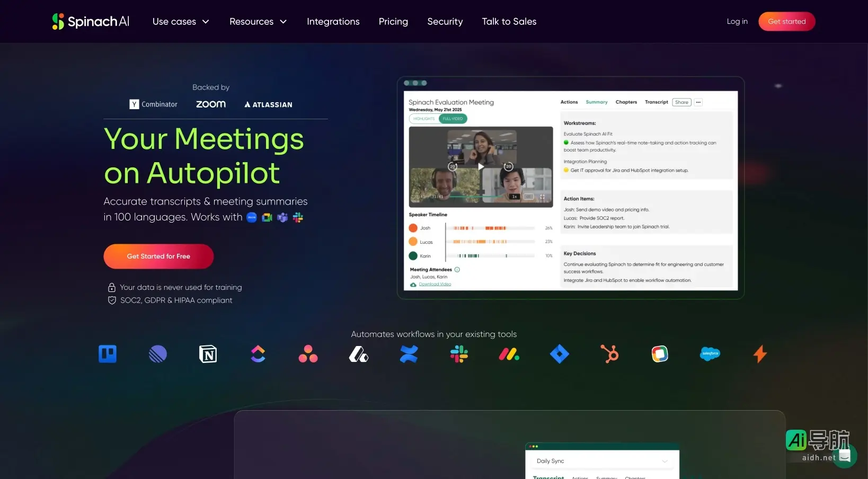Click the HubSpot integration icon
Viewport: 868px width, 479px height.
(609, 354)
